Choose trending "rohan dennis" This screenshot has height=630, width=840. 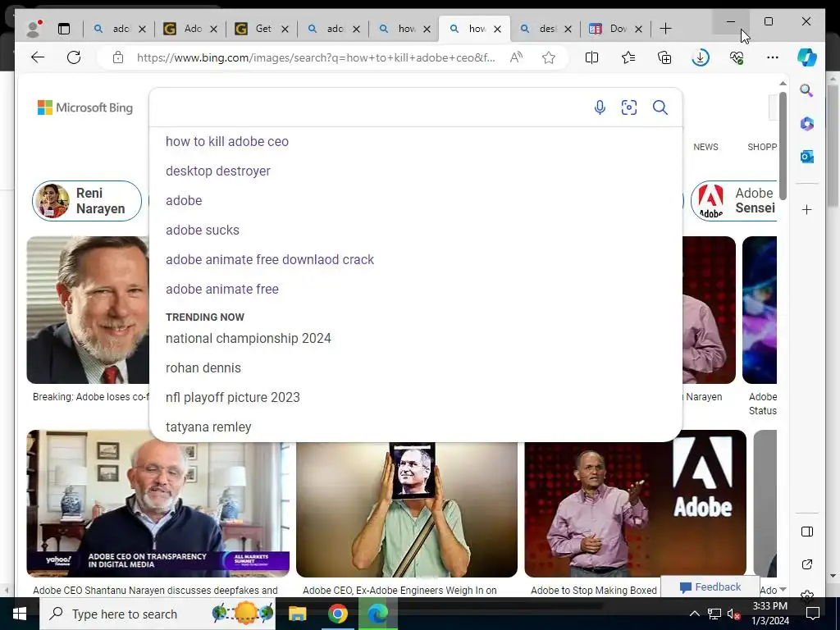(x=203, y=368)
